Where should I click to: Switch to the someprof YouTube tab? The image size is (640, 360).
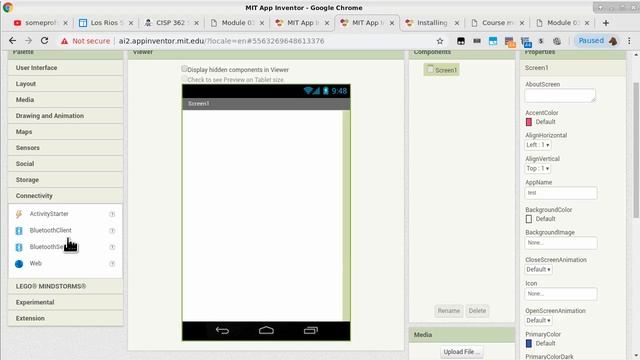coord(40,23)
